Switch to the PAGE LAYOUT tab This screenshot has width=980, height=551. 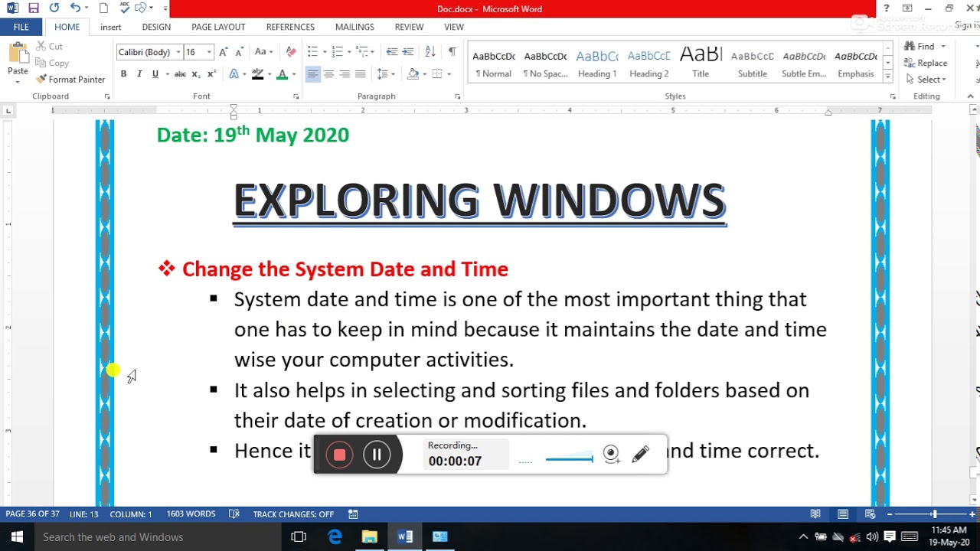coord(218,27)
